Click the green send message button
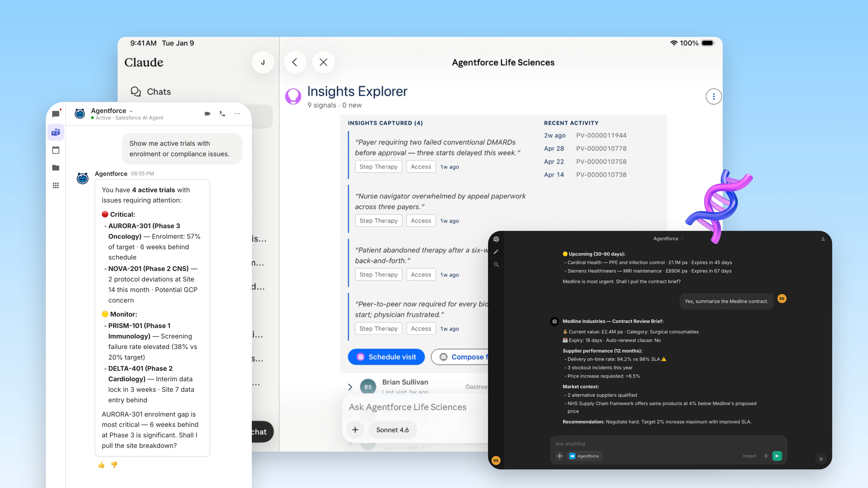Image resolution: width=868 pixels, height=488 pixels. pyautogui.click(x=777, y=456)
